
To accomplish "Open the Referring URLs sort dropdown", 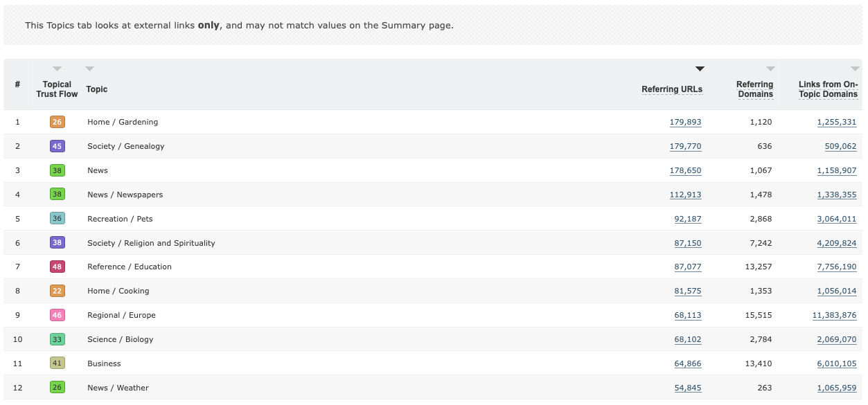I will [x=700, y=68].
